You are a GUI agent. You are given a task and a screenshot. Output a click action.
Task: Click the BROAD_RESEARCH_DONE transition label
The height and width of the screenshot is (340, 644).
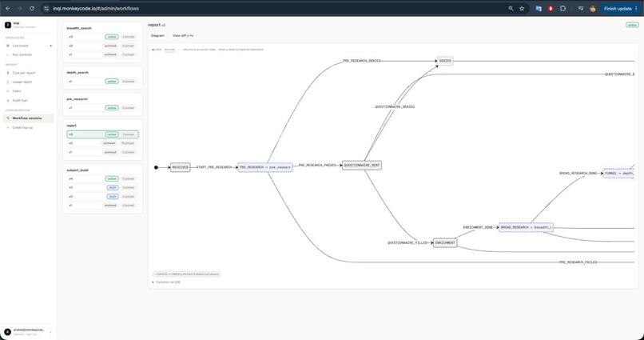578,174
